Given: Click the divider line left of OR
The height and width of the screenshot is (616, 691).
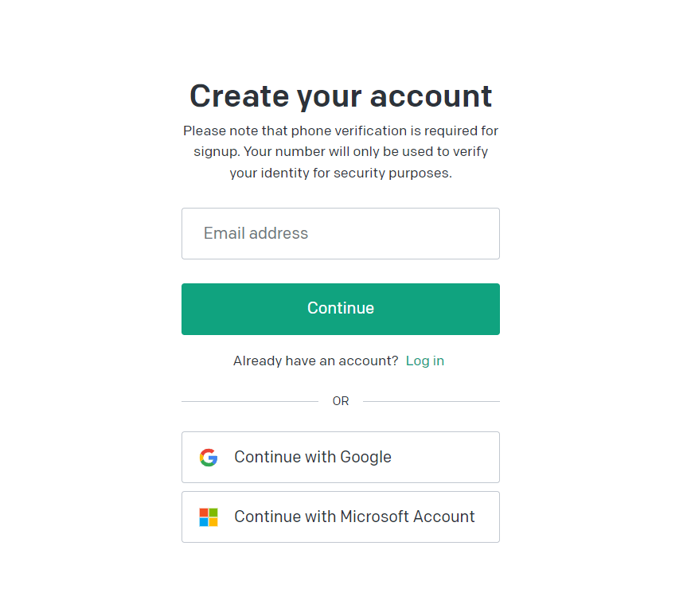Looking at the screenshot, I should tap(249, 401).
